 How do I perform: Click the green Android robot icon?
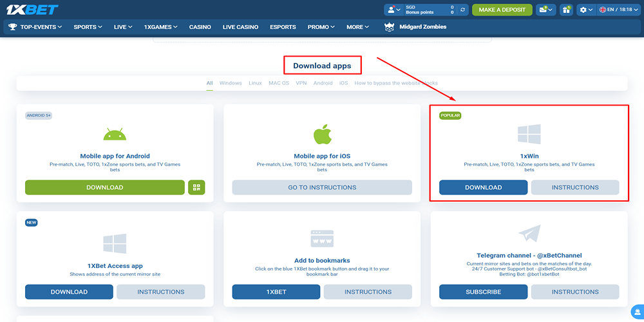(115, 134)
